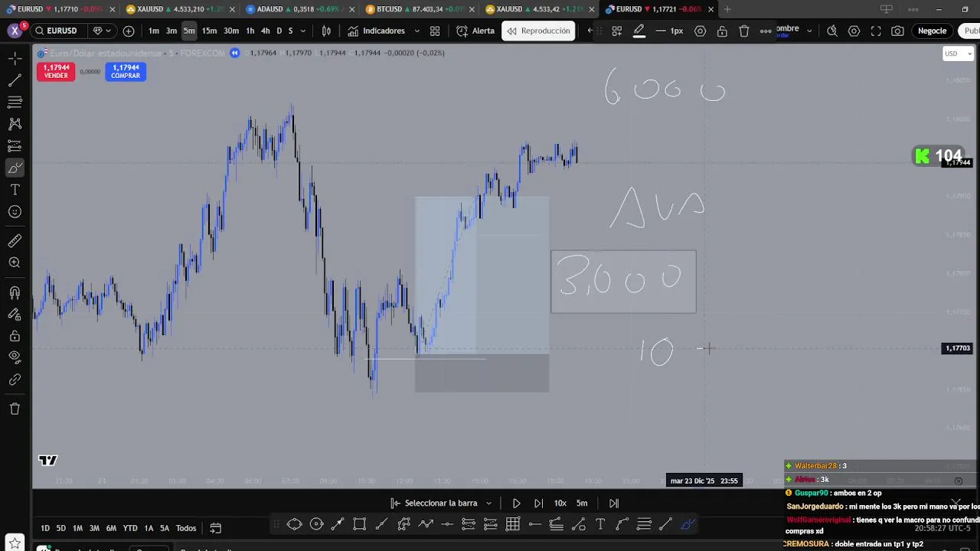
Task: Toggle the Reproducción replay mode button
Action: coord(538,31)
